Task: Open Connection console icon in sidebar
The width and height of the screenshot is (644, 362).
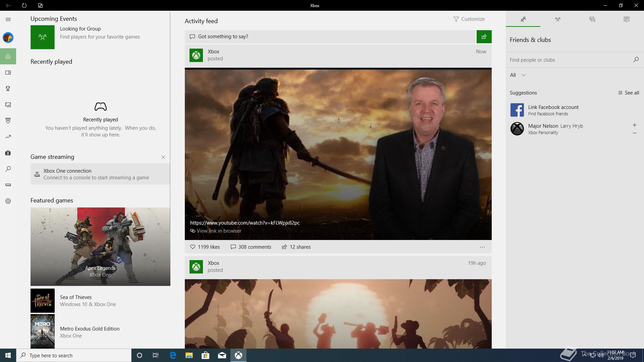Action: [8, 185]
